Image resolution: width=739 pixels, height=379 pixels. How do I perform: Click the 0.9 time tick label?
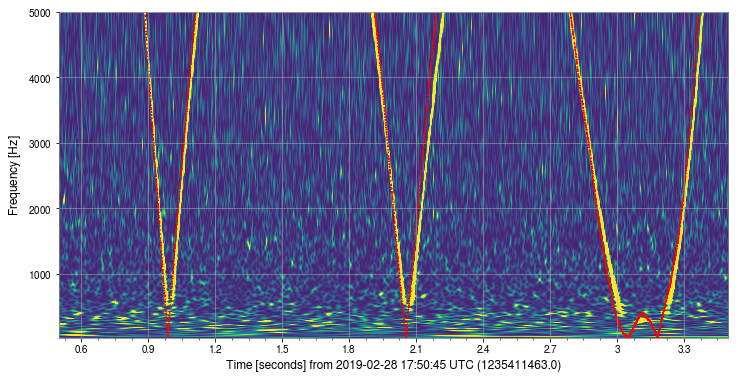click(x=148, y=349)
